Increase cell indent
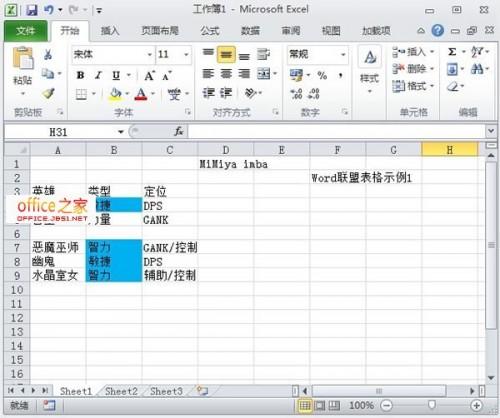The image size is (500, 418). pyautogui.click(x=226, y=93)
